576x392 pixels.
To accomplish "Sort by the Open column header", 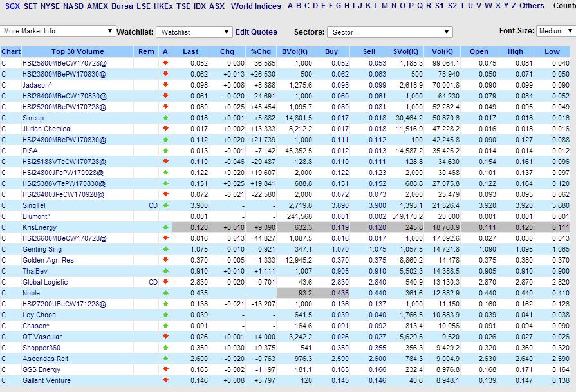I will tap(479, 51).
